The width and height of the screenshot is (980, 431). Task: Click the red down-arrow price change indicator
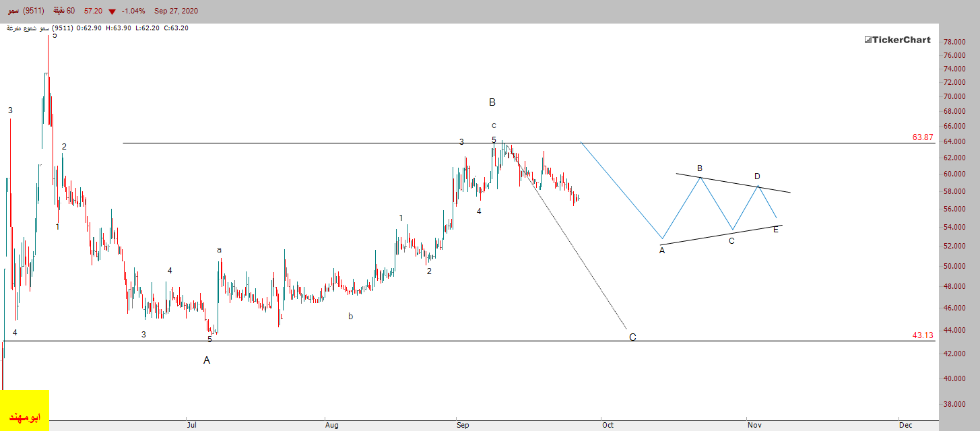[x=112, y=11]
